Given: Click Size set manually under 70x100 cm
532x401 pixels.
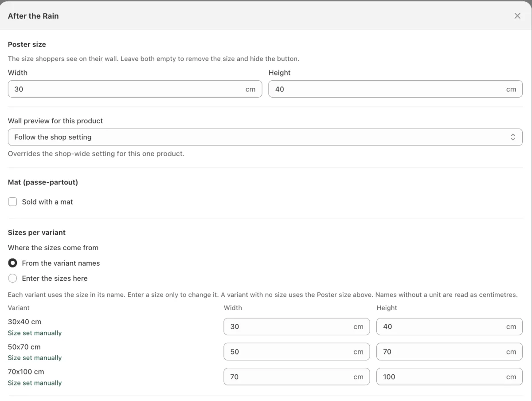Looking at the screenshot, I should click(35, 383).
